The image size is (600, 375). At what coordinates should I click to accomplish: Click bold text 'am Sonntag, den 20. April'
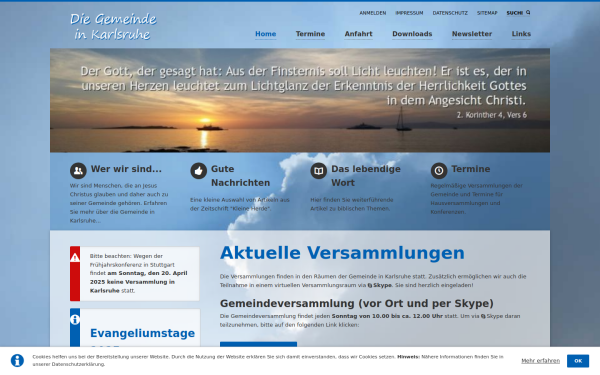(147, 273)
